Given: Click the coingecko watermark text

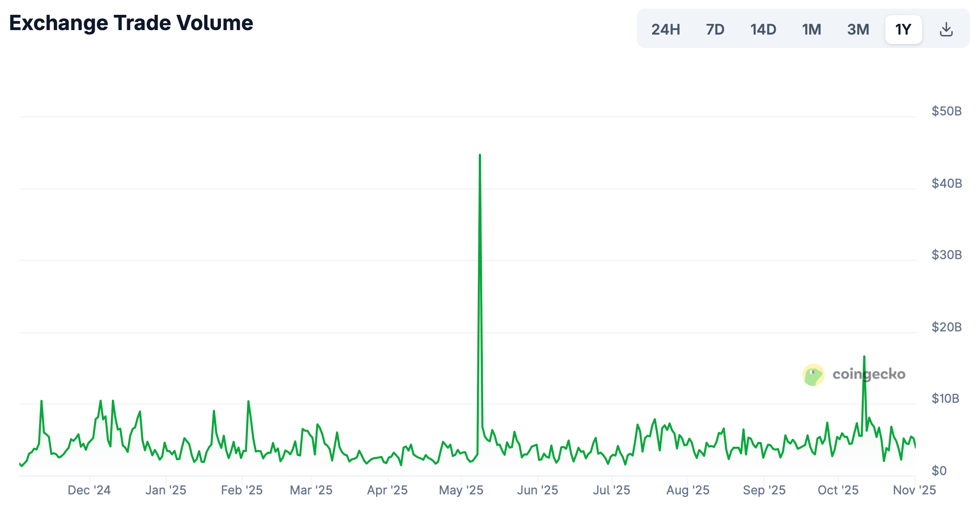Looking at the screenshot, I should click(869, 374).
